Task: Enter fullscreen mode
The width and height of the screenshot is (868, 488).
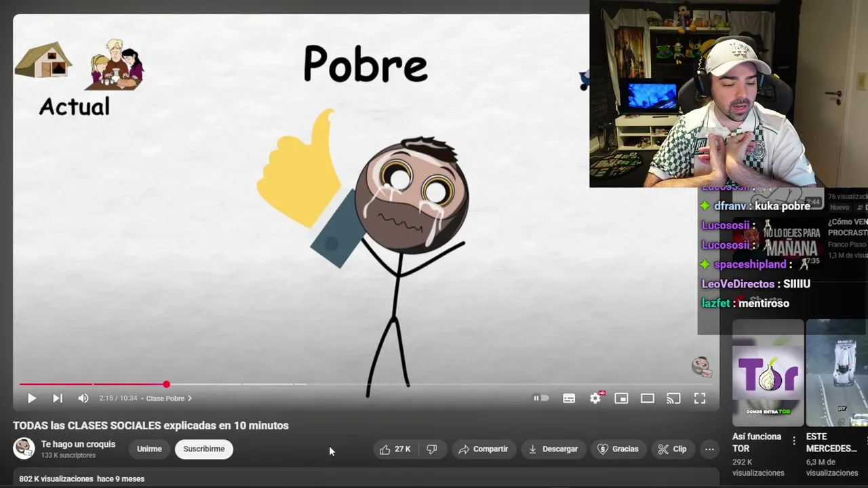Action: point(700,399)
